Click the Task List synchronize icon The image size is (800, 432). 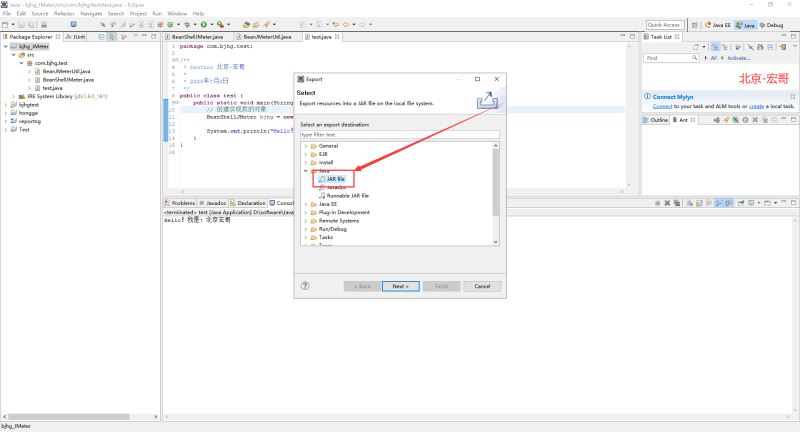pyautogui.click(x=783, y=47)
